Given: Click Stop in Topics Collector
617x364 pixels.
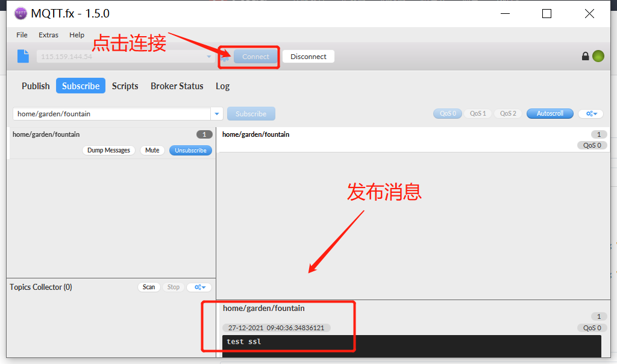Looking at the screenshot, I should click(x=173, y=287).
